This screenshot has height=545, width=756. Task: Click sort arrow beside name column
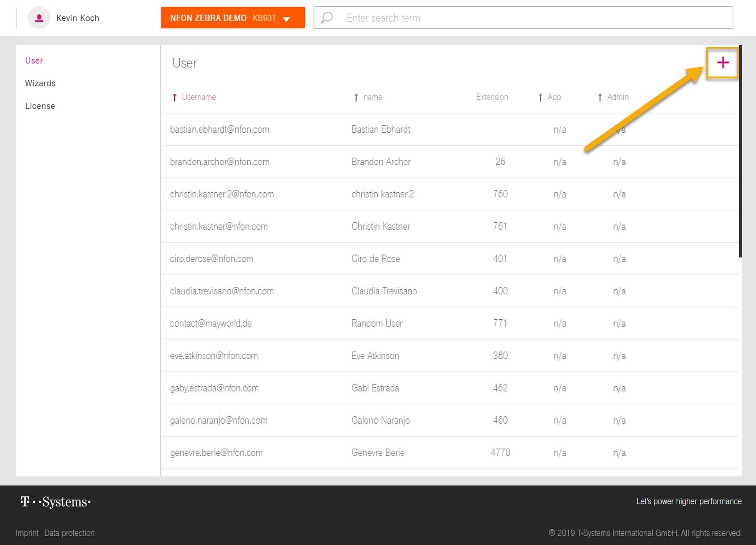356,98
